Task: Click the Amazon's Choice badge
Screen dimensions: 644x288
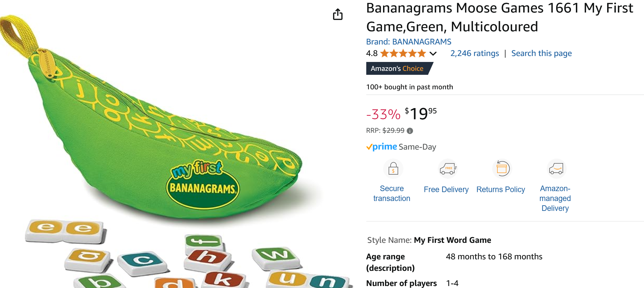Action: 399,69
